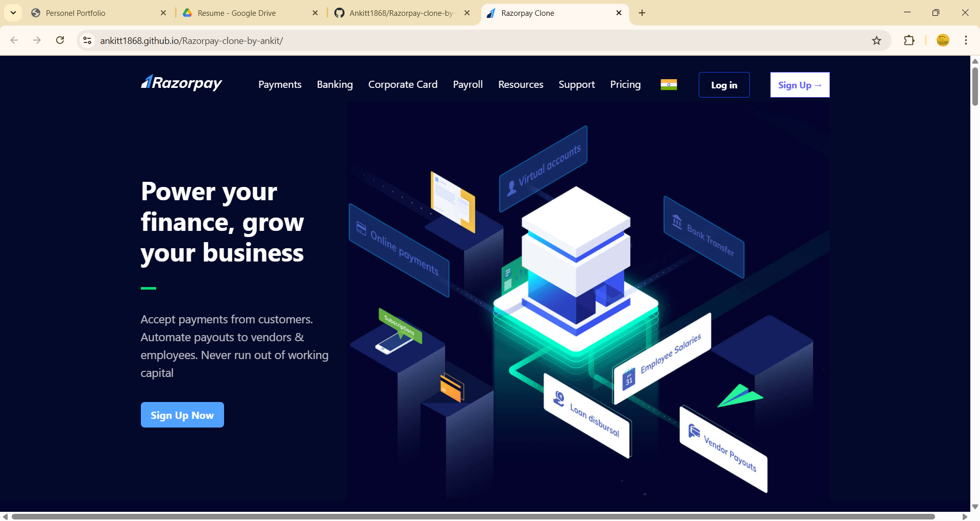Reload the current page
The image size is (980, 521).
point(60,40)
